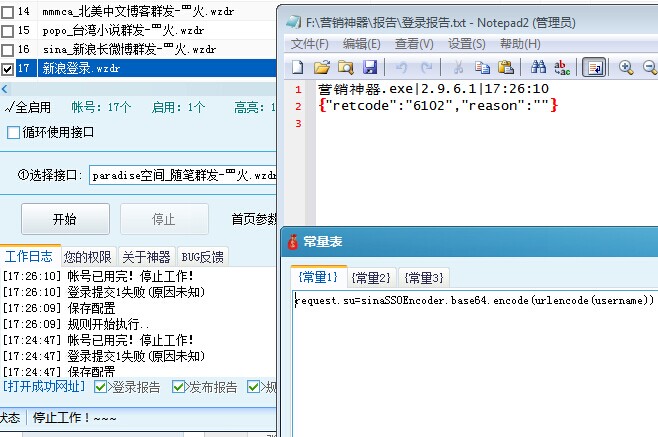This screenshot has height=437, width=658.
Task: Open the 选择接口 combo box
Action: coord(183,175)
